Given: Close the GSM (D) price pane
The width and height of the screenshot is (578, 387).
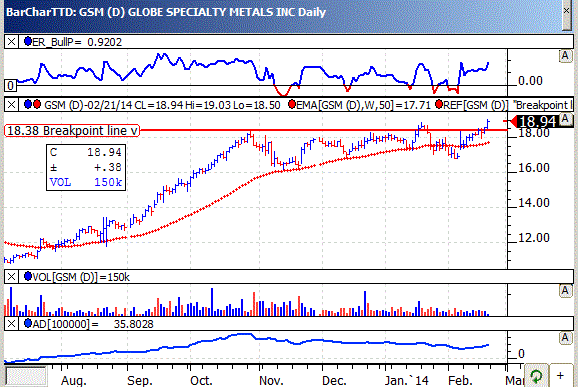Looking at the screenshot, I should pos(11,105).
